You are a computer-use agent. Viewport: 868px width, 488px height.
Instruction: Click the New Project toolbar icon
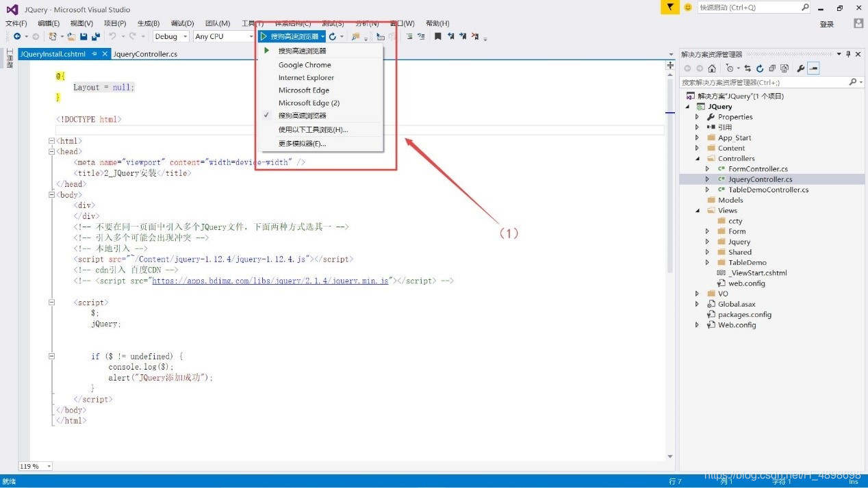point(52,36)
